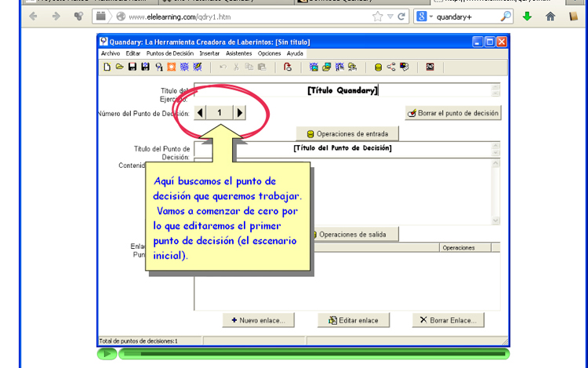Open the address bar history dropdown arrow
The image size is (588, 368).
coord(390,16)
